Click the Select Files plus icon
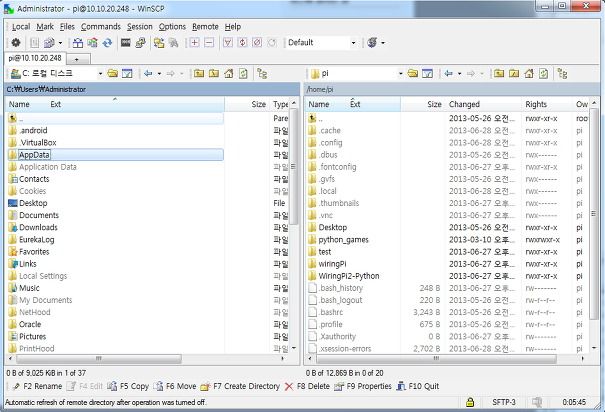The height and width of the screenshot is (412, 605). 195,42
